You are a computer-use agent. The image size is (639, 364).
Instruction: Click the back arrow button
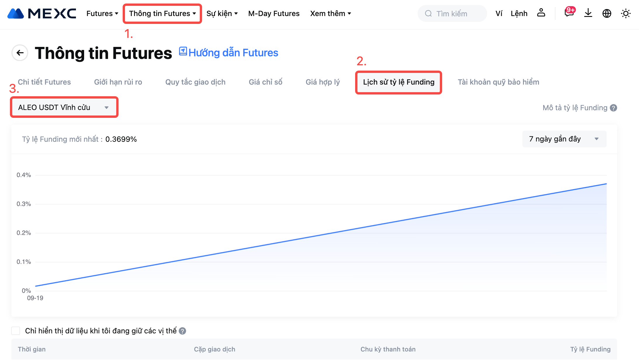coord(20,53)
